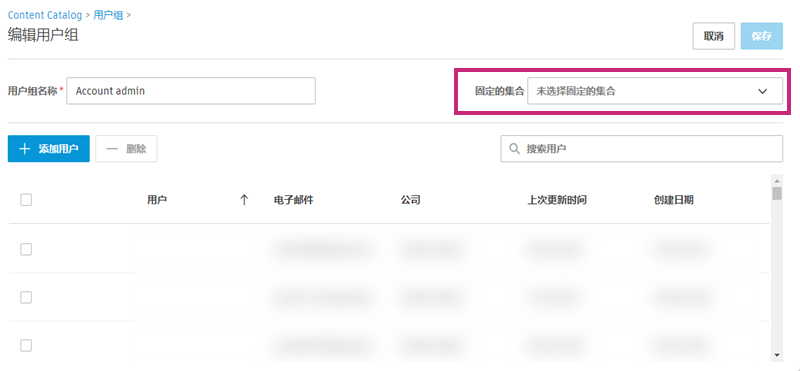Sort by the 用户 column header

pyautogui.click(x=157, y=200)
